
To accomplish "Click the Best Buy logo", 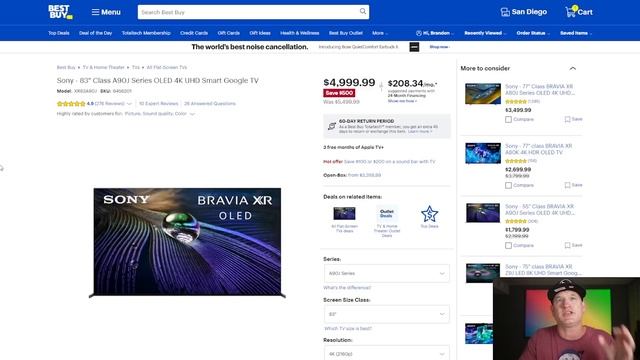I will point(60,12).
